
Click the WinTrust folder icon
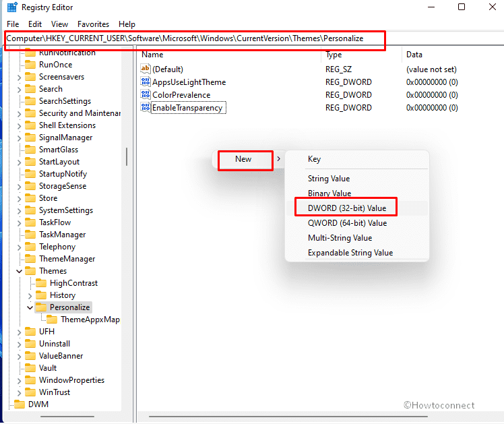coord(30,392)
